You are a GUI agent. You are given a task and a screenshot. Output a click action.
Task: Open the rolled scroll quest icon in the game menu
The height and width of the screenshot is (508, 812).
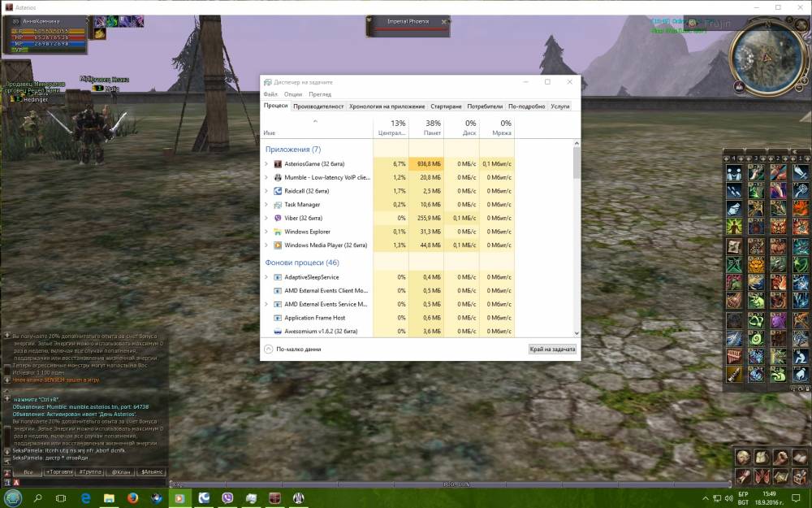743,476
